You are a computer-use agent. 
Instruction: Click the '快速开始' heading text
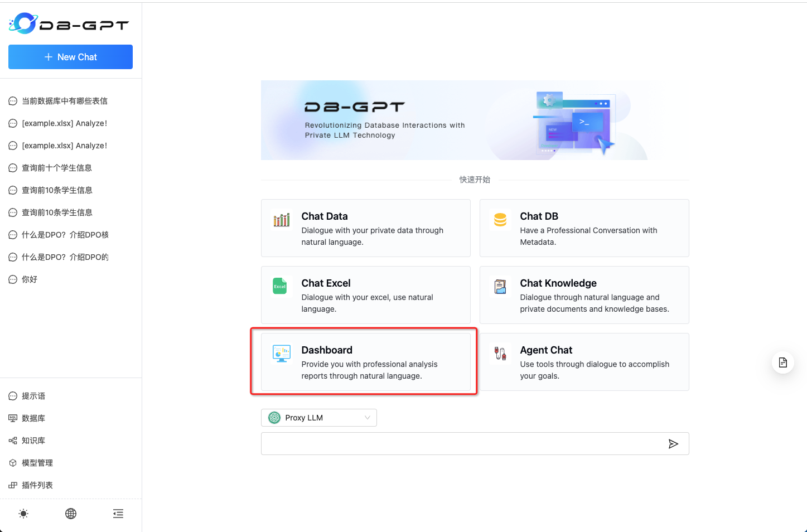[x=475, y=180]
